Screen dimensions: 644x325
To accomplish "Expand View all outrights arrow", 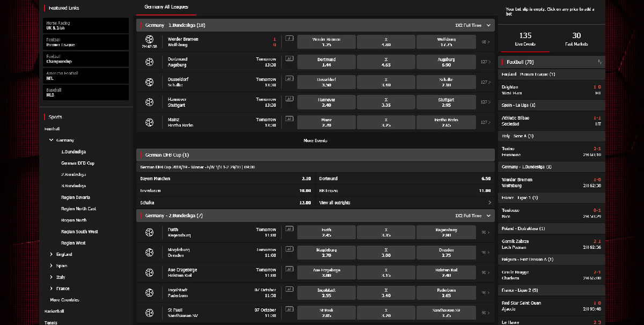I will pos(489,203).
